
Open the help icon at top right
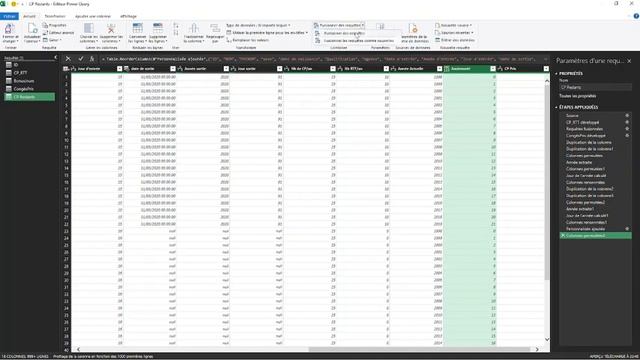coord(636,16)
